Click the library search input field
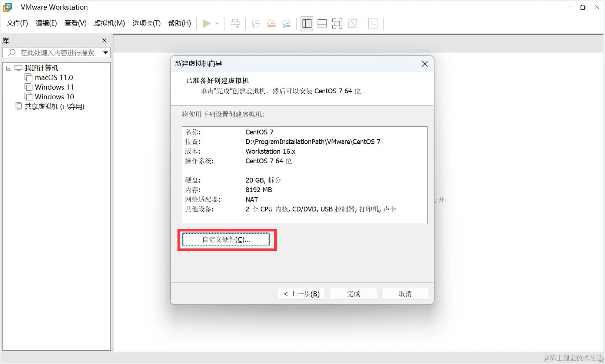This screenshot has height=364, width=605. (56, 53)
